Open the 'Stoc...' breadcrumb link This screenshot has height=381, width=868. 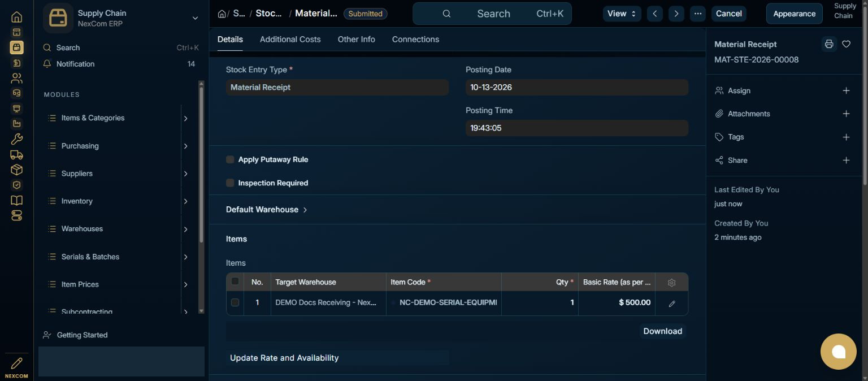click(268, 13)
